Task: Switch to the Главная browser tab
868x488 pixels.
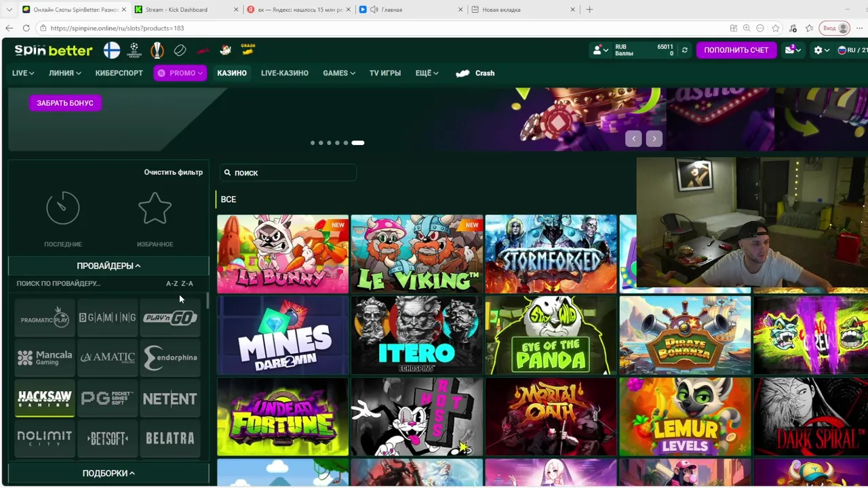Action: point(410,9)
